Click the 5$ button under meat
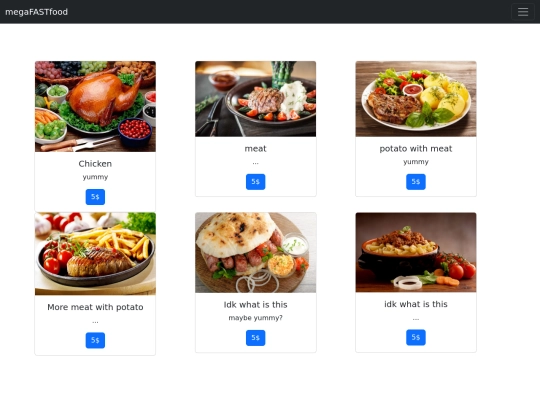Viewport: 540px width, 405px height. (x=256, y=182)
